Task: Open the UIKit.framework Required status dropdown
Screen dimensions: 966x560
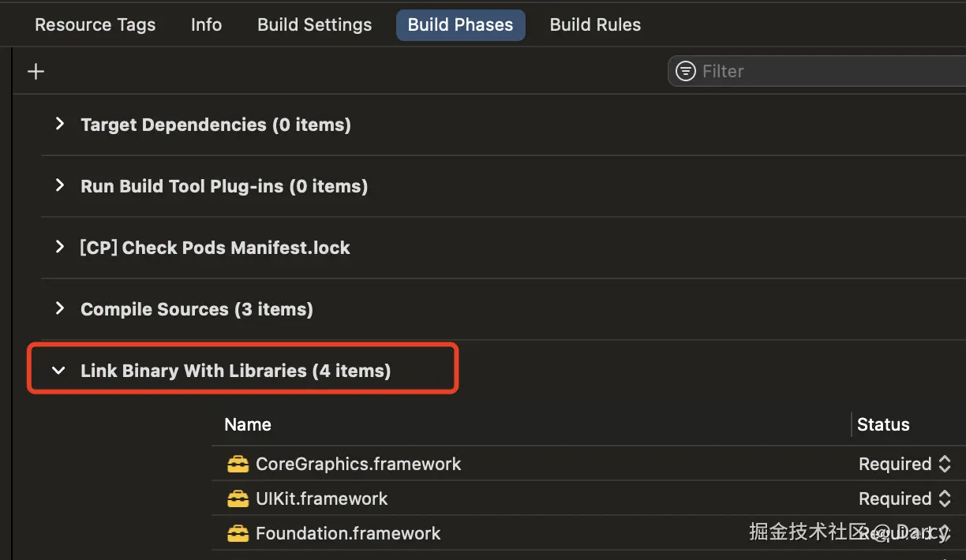Action: 904,498
